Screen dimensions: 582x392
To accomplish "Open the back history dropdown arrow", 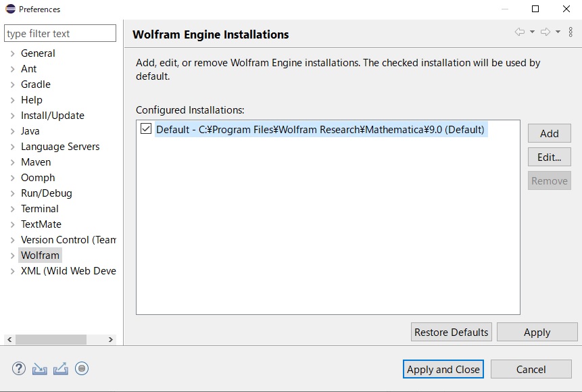I will tap(533, 32).
